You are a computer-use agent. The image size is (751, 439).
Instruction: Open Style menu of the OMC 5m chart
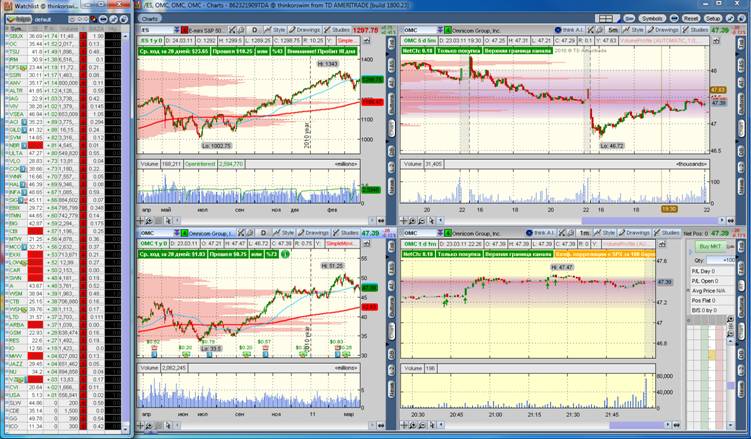[633, 30]
